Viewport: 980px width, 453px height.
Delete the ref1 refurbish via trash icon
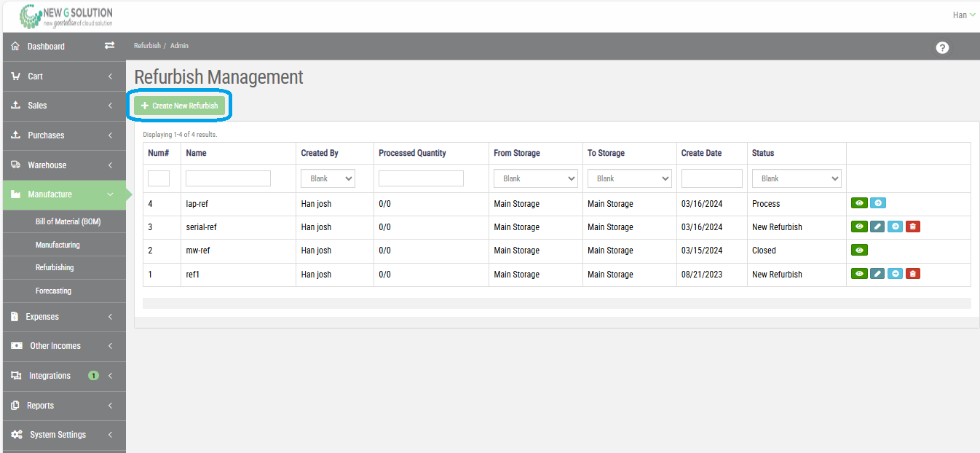coord(913,274)
